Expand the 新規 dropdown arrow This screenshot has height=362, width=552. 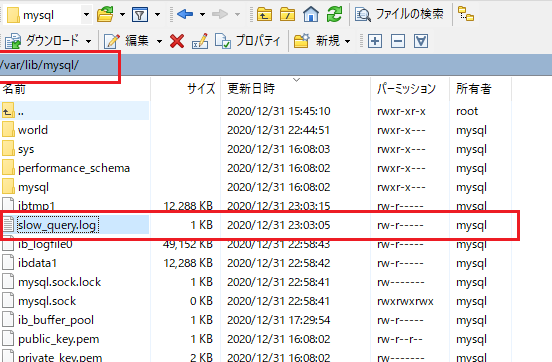pyautogui.click(x=347, y=41)
